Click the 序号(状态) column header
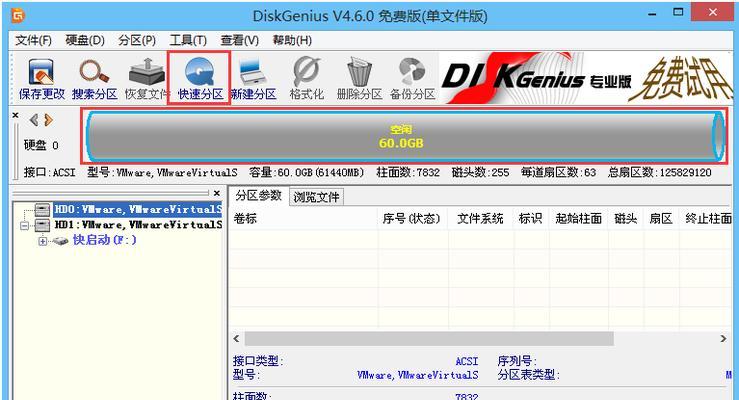Viewport: 739px width, 400px height. (x=411, y=219)
